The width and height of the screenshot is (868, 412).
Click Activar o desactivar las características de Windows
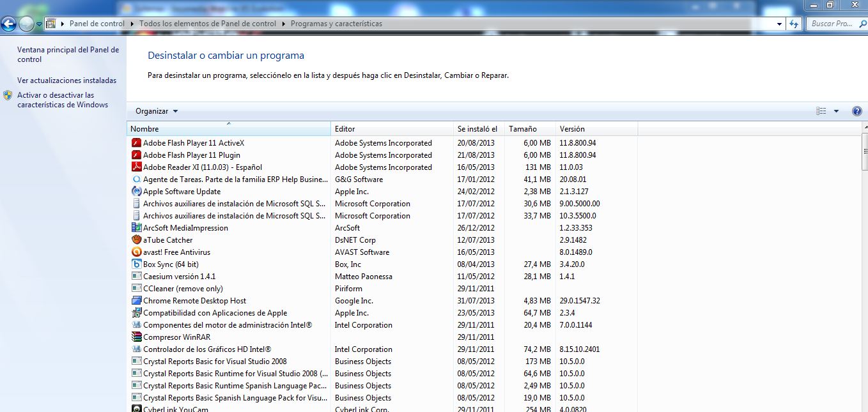(x=68, y=100)
